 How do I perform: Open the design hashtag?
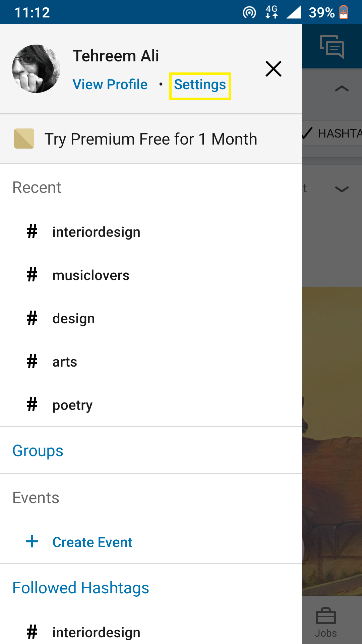(74, 319)
